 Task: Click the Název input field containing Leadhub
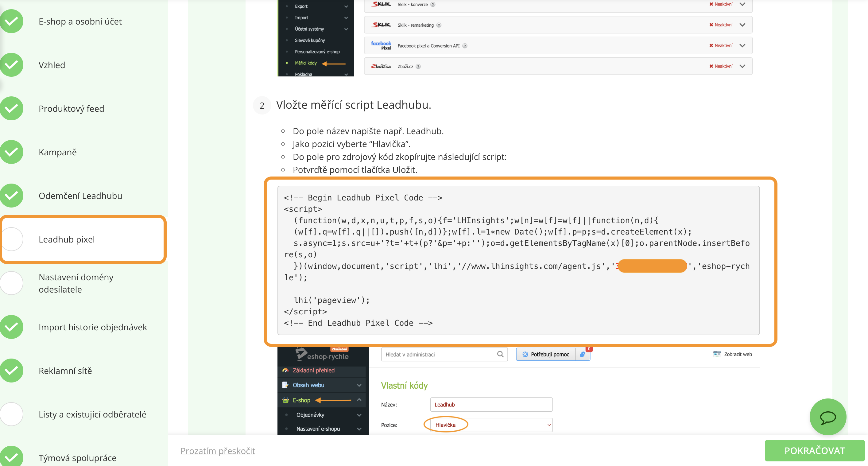click(491, 404)
